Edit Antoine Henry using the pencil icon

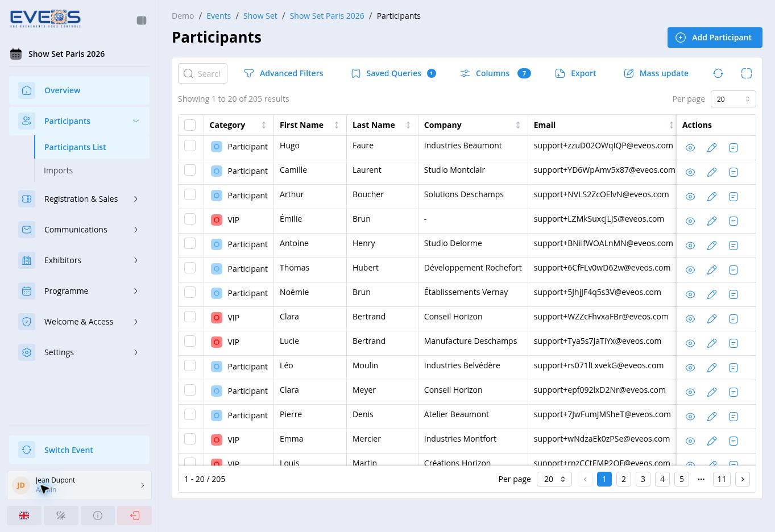(712, 246)
